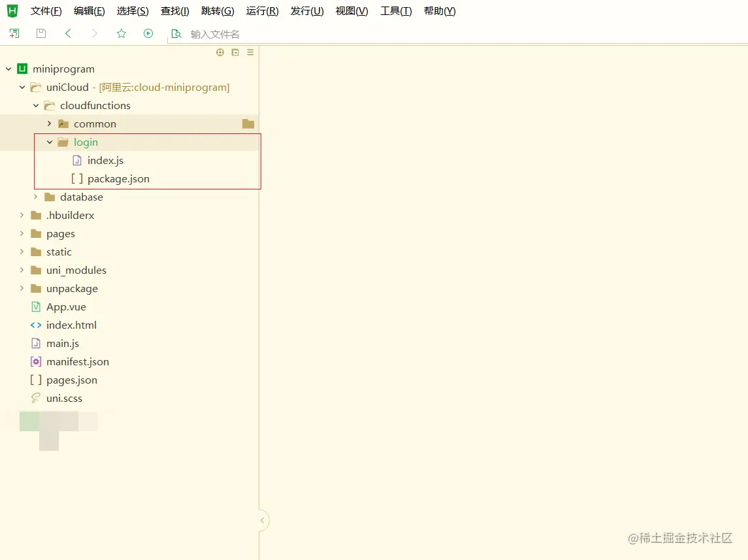Screen dimensions: 748x560
Task: Select the uni.scss file name
Action: click(x=65, y=399)
